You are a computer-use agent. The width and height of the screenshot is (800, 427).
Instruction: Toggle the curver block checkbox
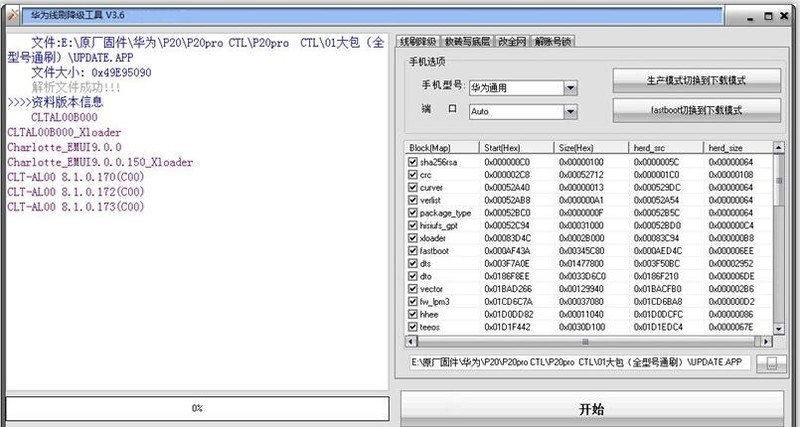pyautogui.click(x=413, y=187)
